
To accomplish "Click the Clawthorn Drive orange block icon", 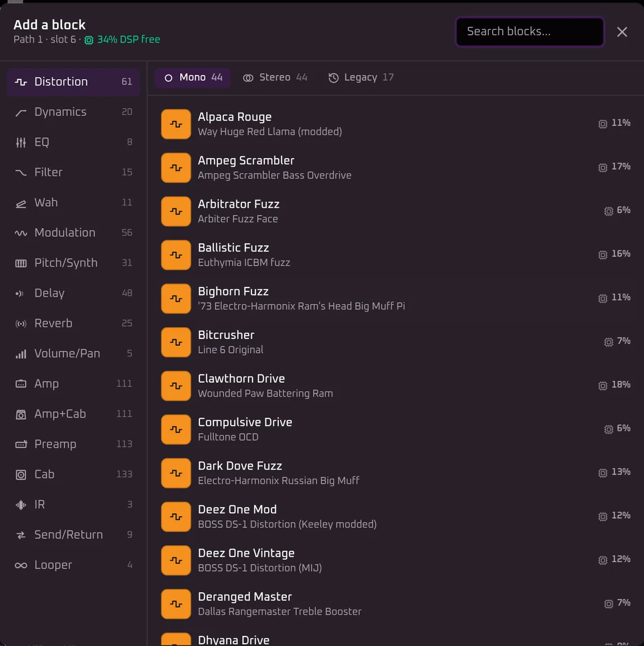I will click(x=176, y=386).
